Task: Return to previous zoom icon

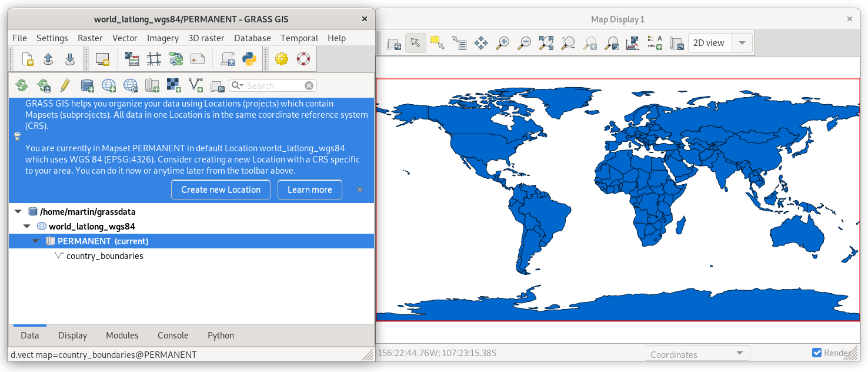Action: coord(590,43)
